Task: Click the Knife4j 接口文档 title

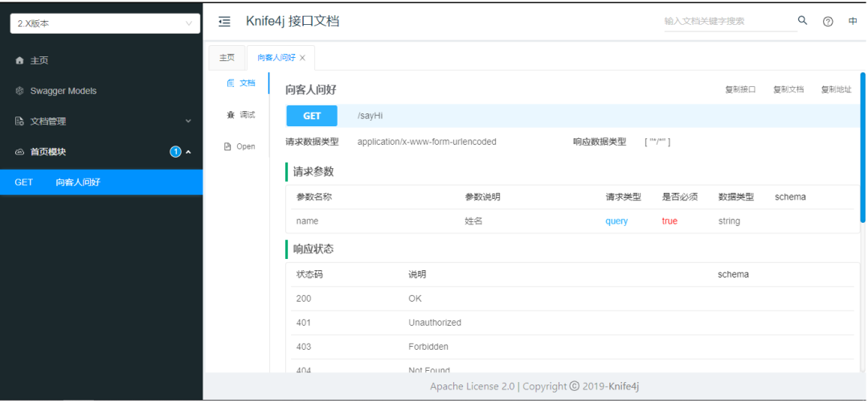Action: (293, 22)
